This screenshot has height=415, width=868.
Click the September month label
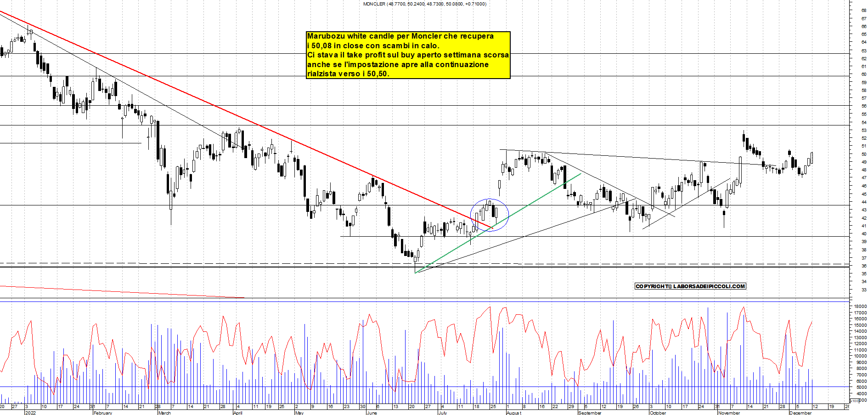pyautogui.click(x=590, y=413)
